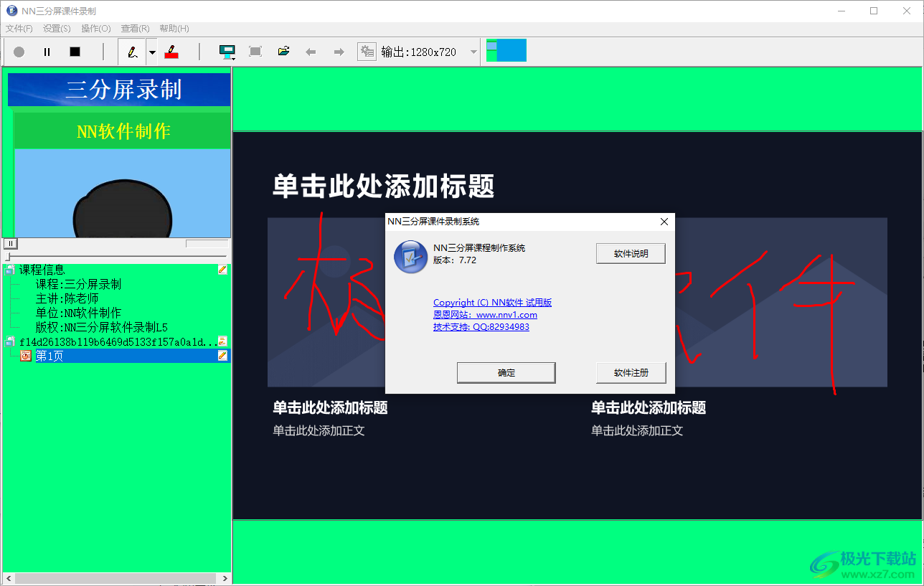Open the 帮助(H) menu
This screenshot has width=924, height=586.
pos(173,28)
